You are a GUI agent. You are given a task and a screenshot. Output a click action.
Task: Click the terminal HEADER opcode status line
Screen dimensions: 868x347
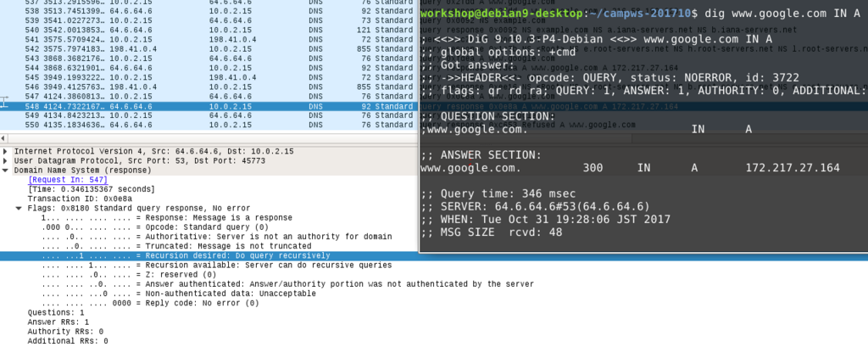[610, 78]
